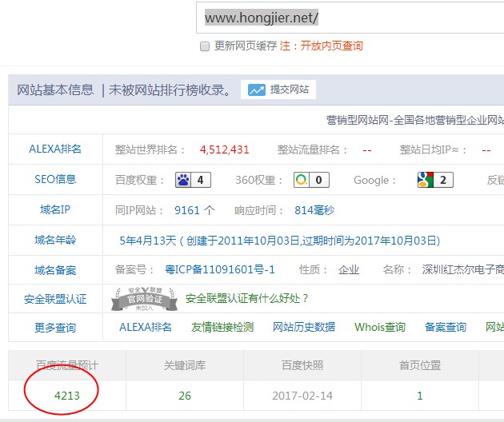Click the chart icon beside 提交网站
Image resolution: width=504 pixels, height=422 pixels.
pyautogui.click(x=257, y=90)
